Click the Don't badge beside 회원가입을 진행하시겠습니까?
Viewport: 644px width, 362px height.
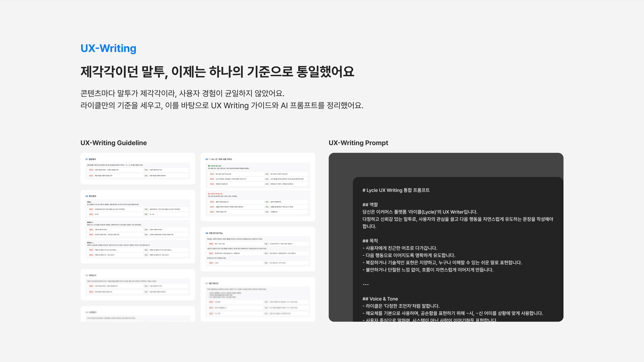[91, 176]
